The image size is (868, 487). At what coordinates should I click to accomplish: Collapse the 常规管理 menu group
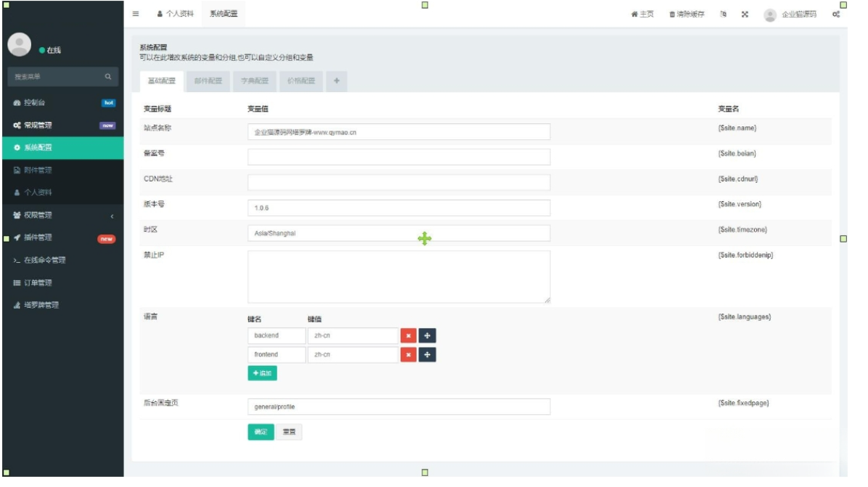click(62, 126)
